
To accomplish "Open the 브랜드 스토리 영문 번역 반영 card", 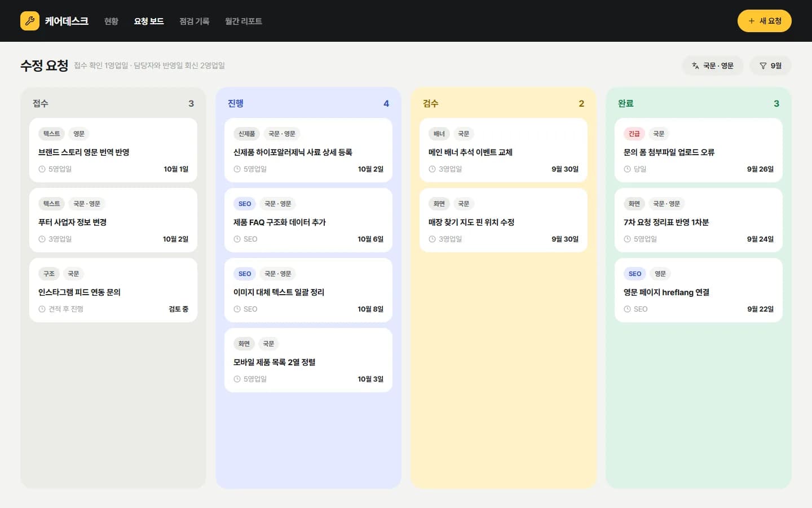I will pos(113,150).
